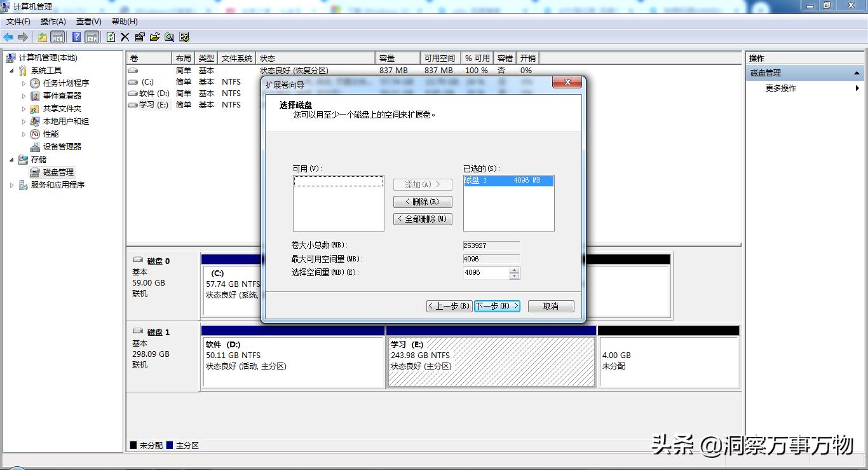The height and width of the screenshot is (470, 868).
Task: Click the Forward navigation arrow on toolbar
Action: click(23, 36)
